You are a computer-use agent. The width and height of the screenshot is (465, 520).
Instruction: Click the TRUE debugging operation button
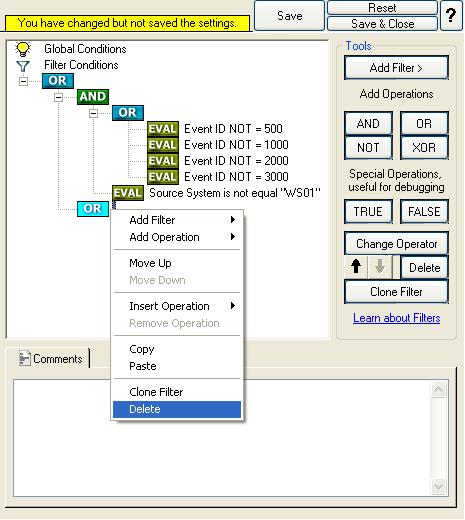368,212
